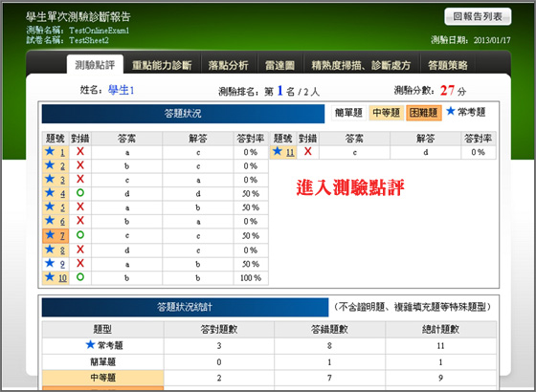The image size is (536, 392).
Task: Switch to the 落點分析 tab
Action: point(229,65)
